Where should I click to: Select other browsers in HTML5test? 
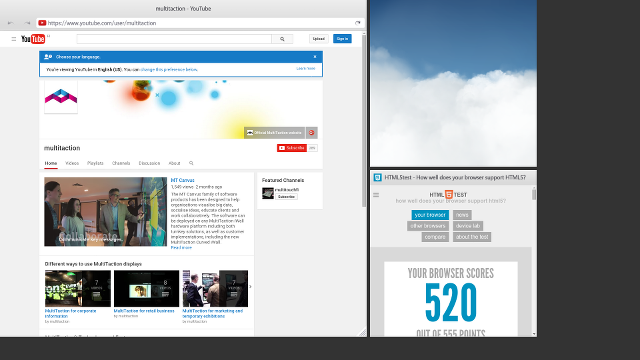(428, 226)
